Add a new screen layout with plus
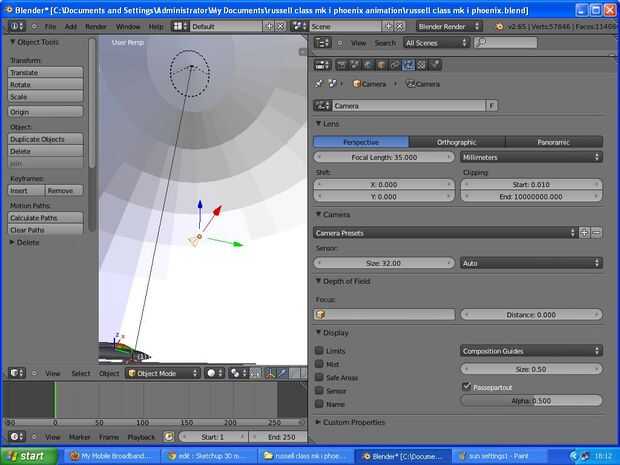Viewport: 620px width, 465px height. tap(268, 26)
